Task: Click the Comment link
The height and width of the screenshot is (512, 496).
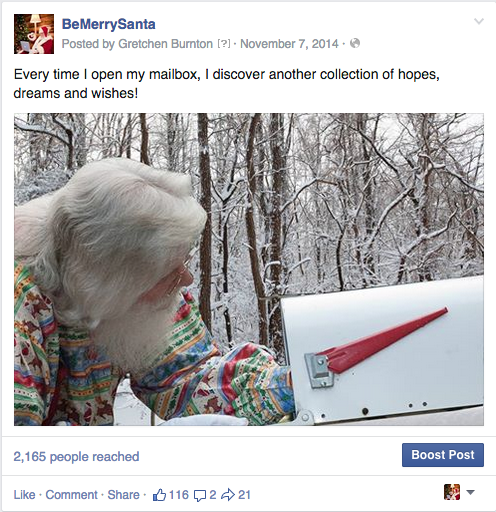Action: click(x=71, y=495)
